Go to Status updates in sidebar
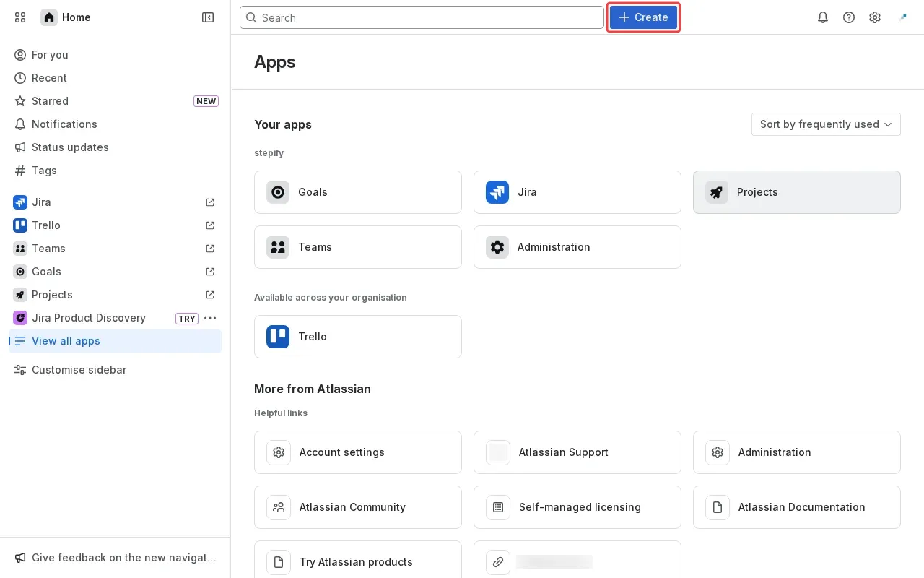Viewport: 924px width, 578px height. coord(70,147)
